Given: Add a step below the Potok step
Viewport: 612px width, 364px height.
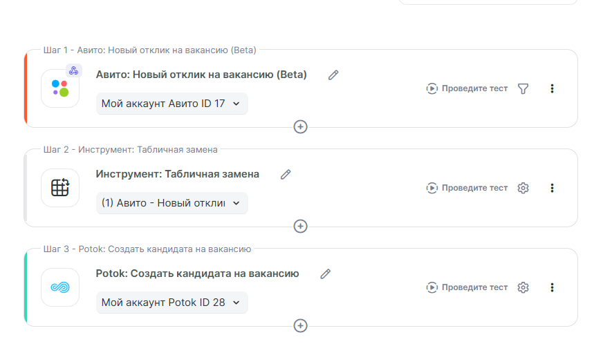Looking at the screenshot, I should click(x=301, y=325).
